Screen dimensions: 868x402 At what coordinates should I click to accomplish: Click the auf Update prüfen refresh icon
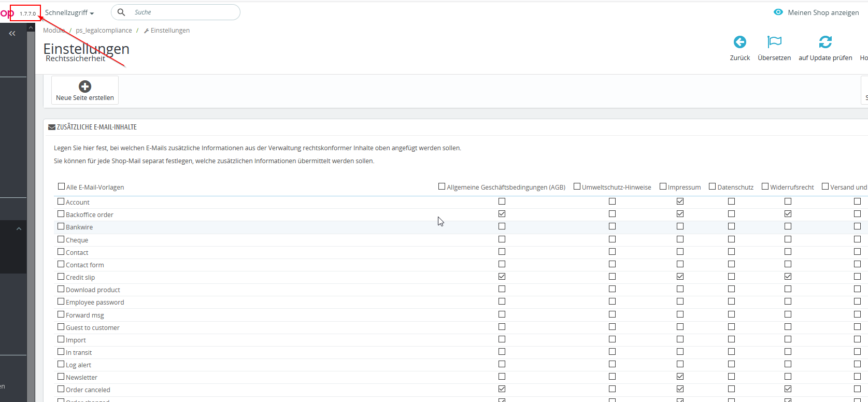(826, 42)
